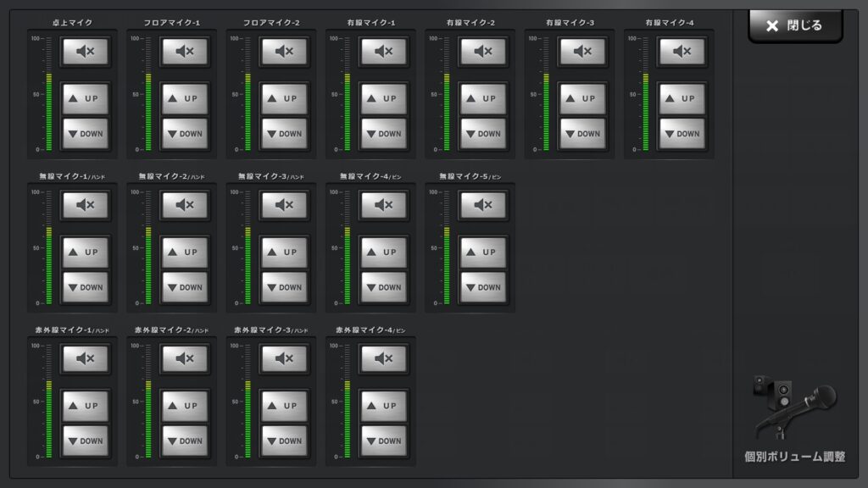Viewport: 868px width, 488px height.
Task: Silence 無線マイク-5 pin microphone
Action: [x=483, y=205]
